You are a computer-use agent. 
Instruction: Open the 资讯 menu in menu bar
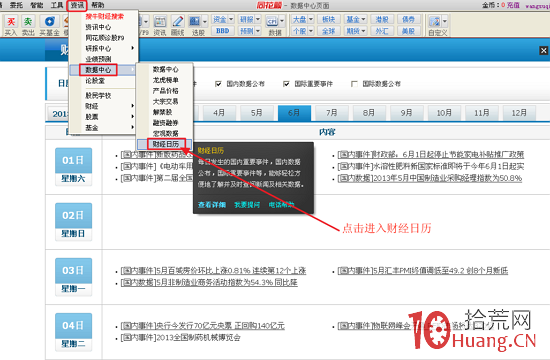[x=77, y=5]
